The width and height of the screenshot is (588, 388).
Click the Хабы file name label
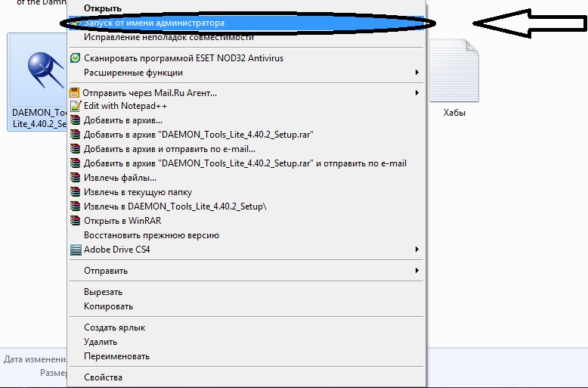point(454,113)
